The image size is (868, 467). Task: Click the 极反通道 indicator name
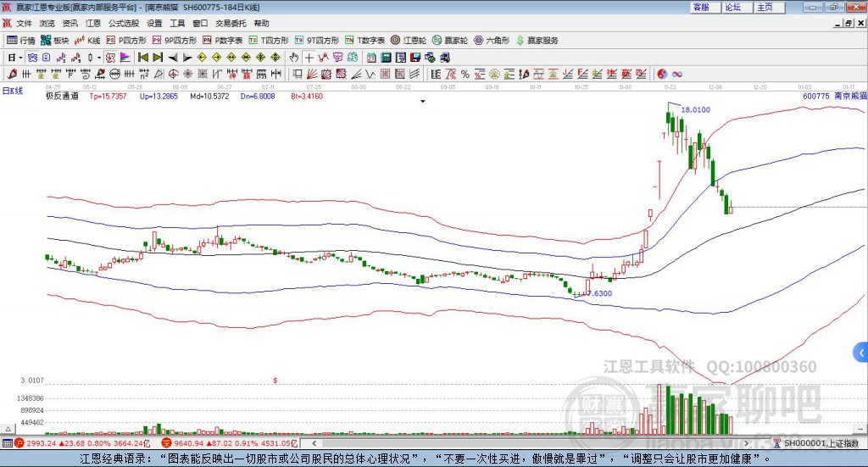(x=62, y=97)
